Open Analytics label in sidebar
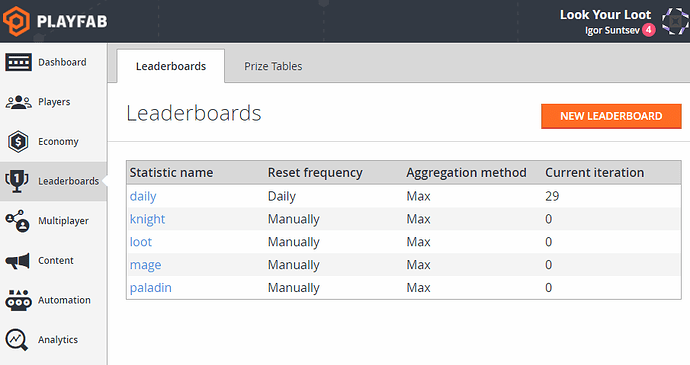 (x=58, y=339)
